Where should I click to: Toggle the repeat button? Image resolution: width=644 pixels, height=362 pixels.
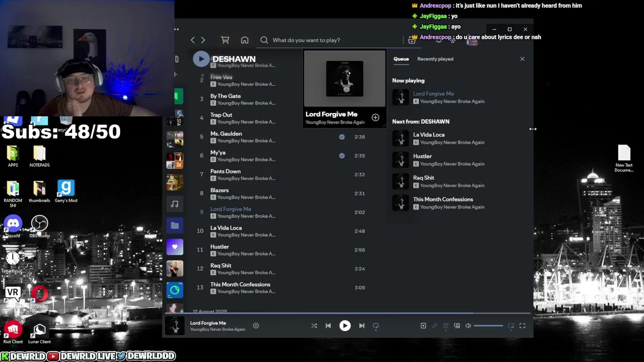[375, 326]
